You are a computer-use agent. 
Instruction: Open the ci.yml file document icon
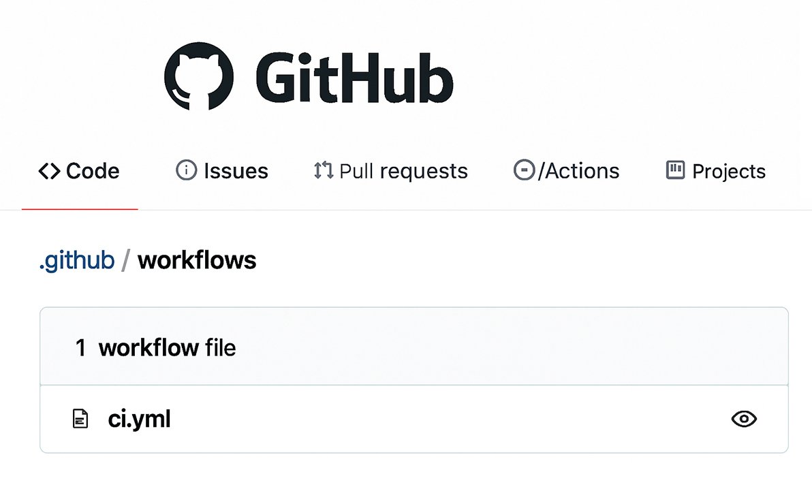[82, 419]
